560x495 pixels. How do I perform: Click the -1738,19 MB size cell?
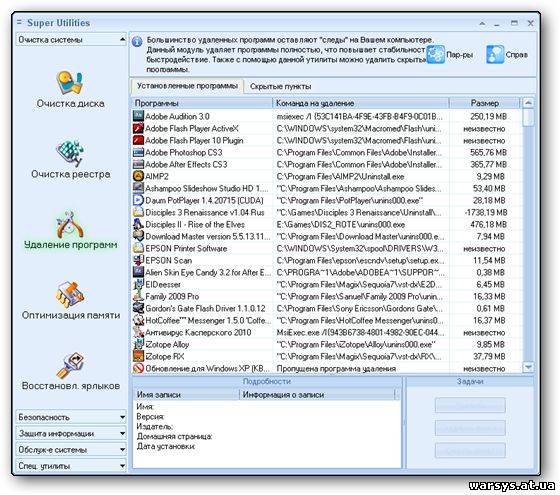pyautogui.click(x=484, y=212)
